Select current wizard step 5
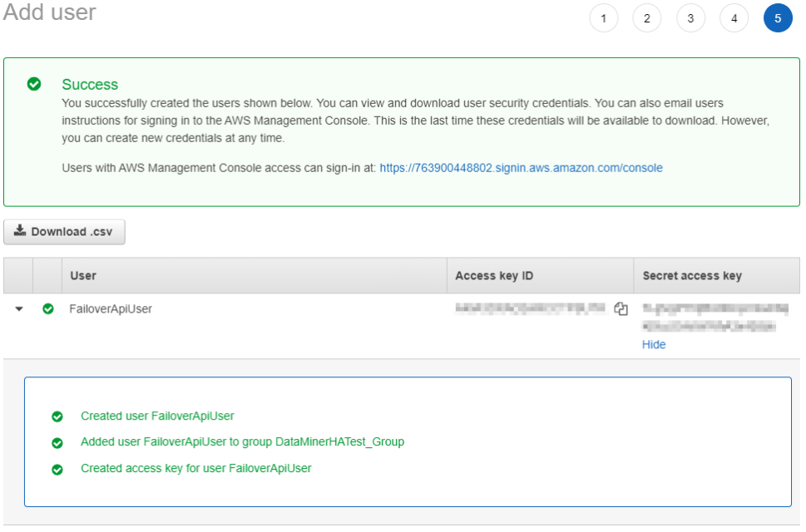The height and width of the screenshot is (532, 806). pyautogui.click(x=778, y=18)
